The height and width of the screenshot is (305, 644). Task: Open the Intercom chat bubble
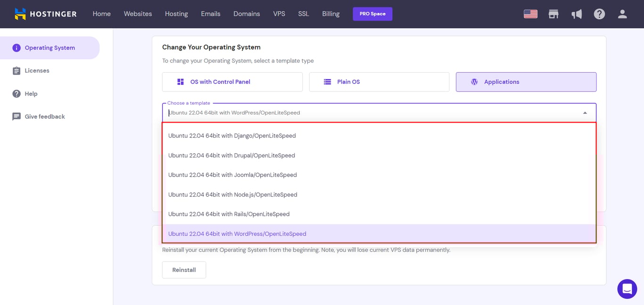pyautogui.click(x=627, y=289)
